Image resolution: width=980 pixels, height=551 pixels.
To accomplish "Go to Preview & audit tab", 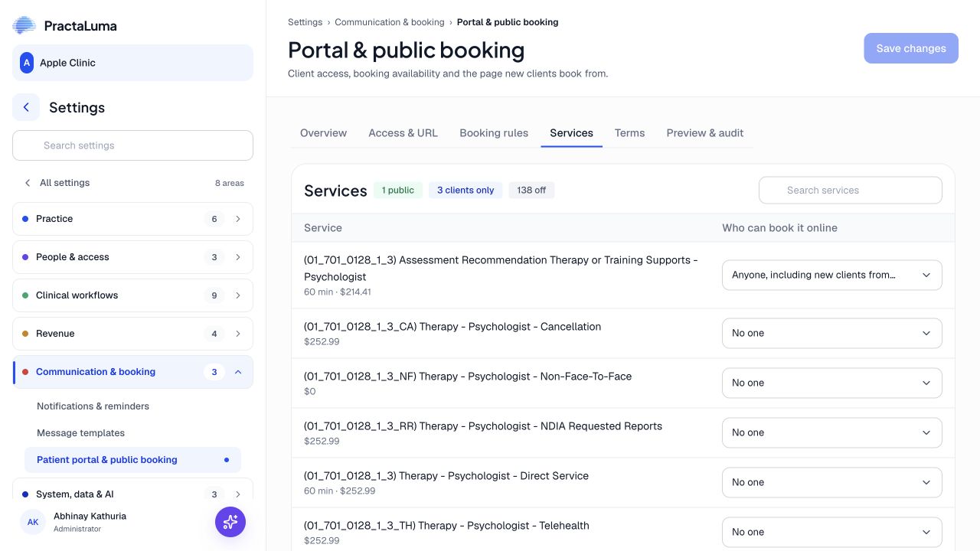I will point(705,133).
